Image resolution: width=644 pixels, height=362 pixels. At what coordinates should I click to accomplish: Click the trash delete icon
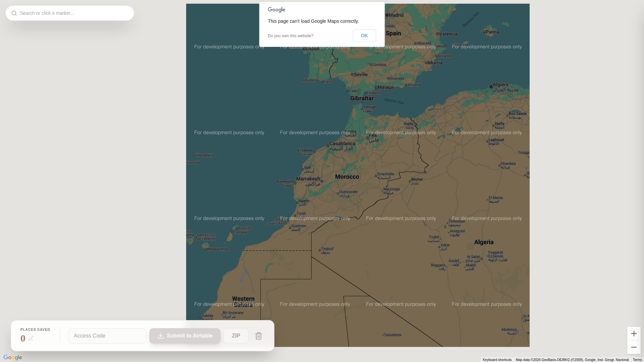(x=258, y=336)
